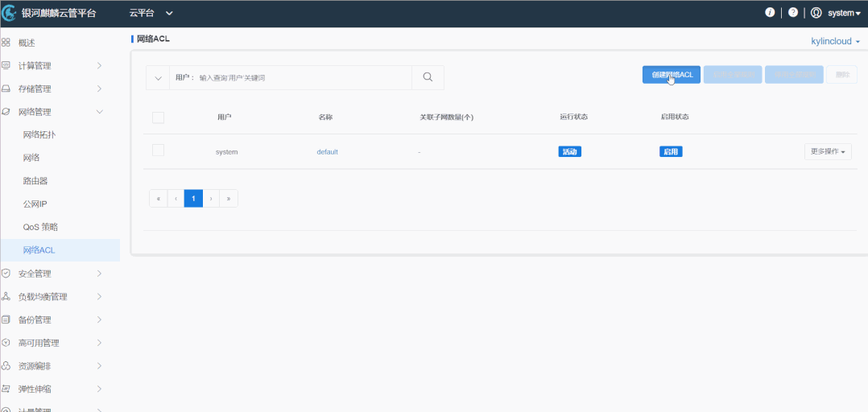Screen dimensions: 868x412
Task: Expand the search filter type chevron
Action: tap(158, 77)
